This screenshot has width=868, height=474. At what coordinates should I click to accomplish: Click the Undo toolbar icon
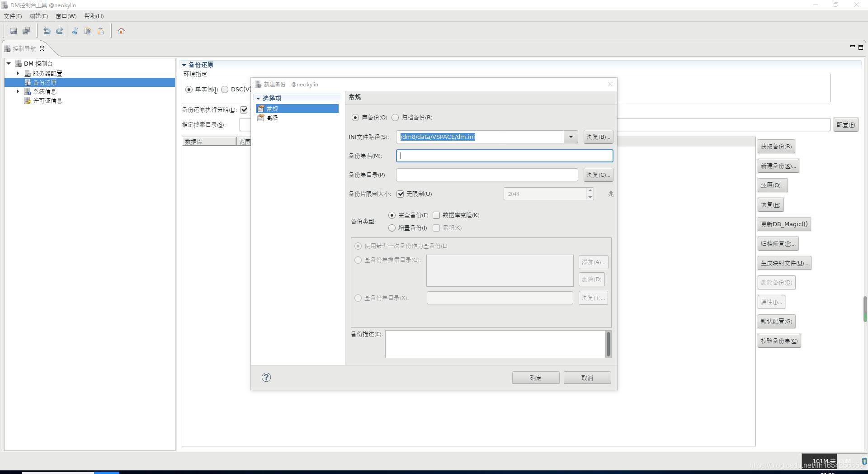pyautogui.click(x=47, y=31)
